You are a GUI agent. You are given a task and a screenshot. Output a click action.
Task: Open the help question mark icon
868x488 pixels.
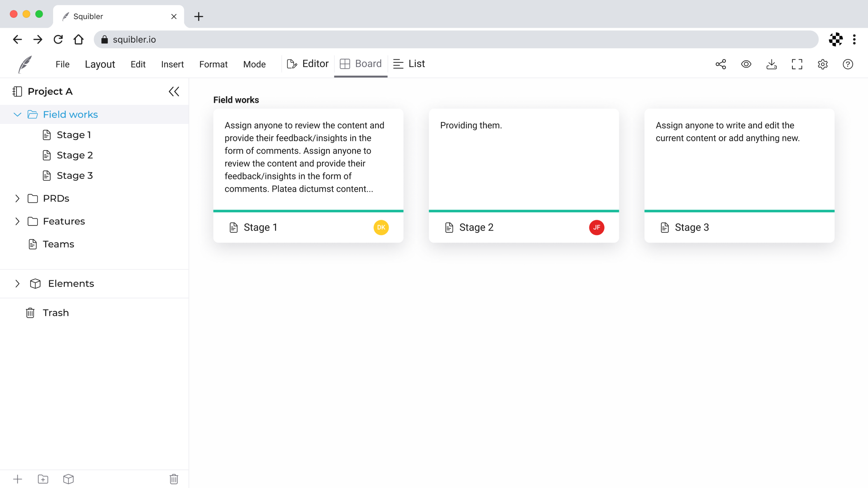pos(848,64)
